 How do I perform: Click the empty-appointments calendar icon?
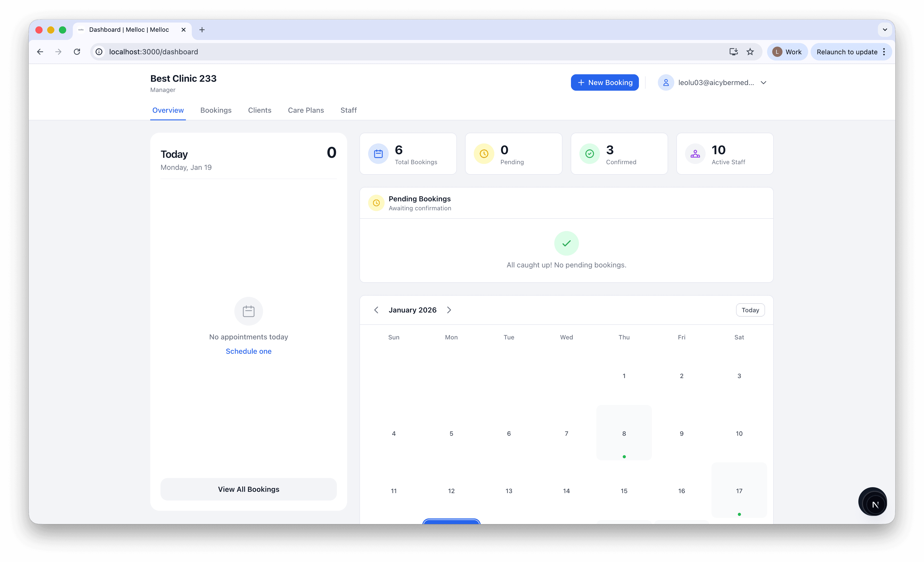[249, 311]
